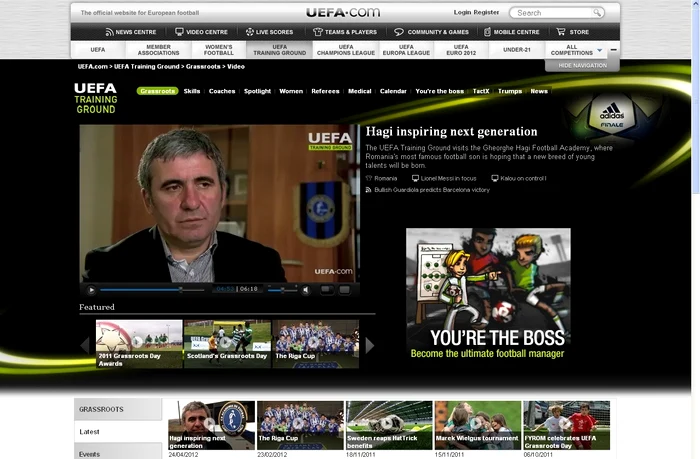Open Login link
Image resolution: width=700 pixels, height=459 pixels.
click(462, 13)
